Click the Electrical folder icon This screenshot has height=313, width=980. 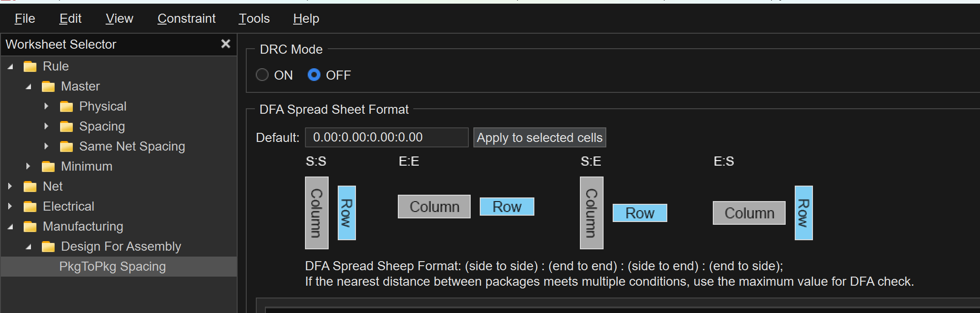pos(30,207)
